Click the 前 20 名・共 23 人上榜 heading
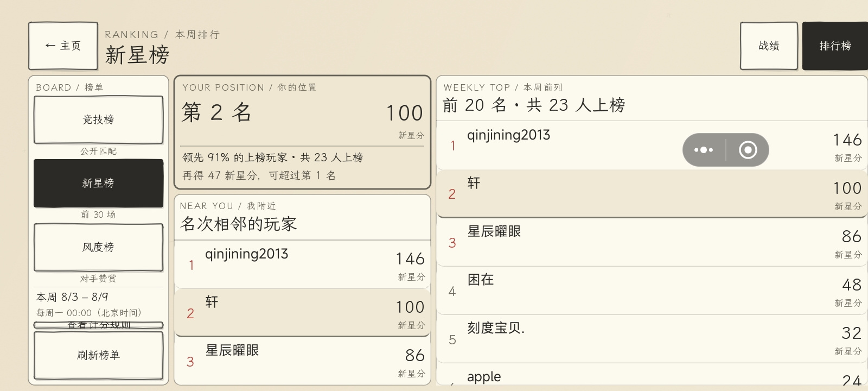 (534, 105)
